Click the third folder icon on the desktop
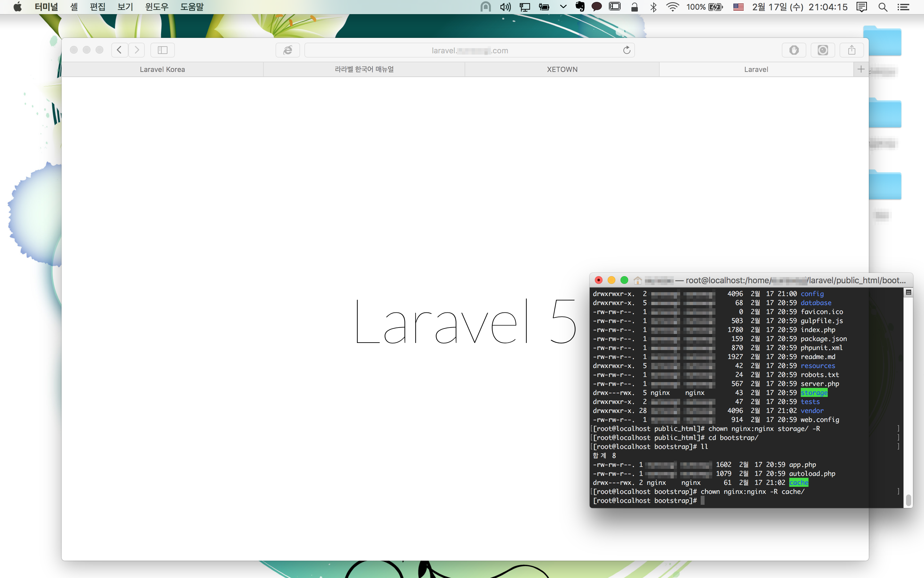 (885, 185)
